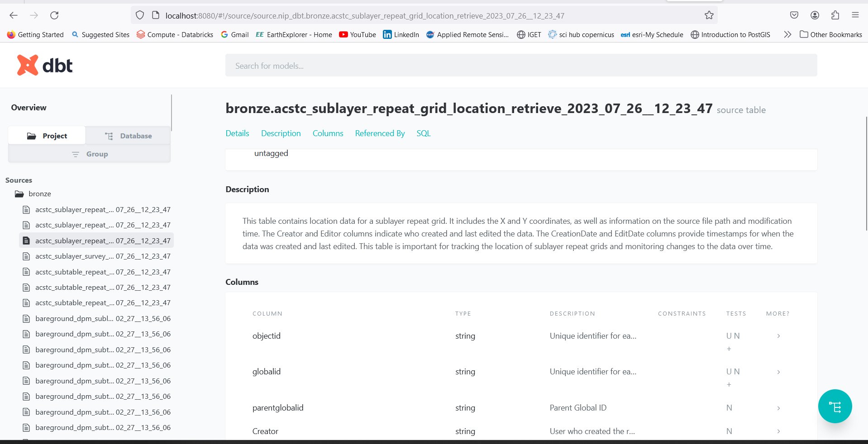Reload the current page
868x444 pixels.
(54, 15)
